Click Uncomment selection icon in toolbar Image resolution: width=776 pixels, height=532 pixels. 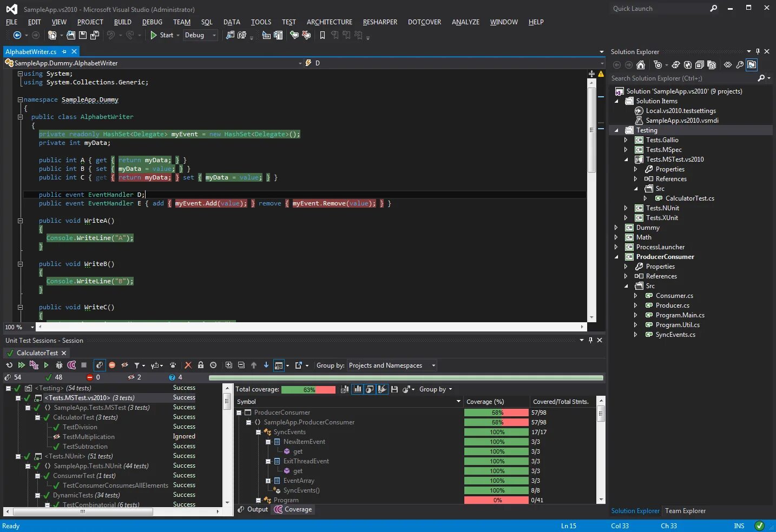coord(306,35)
